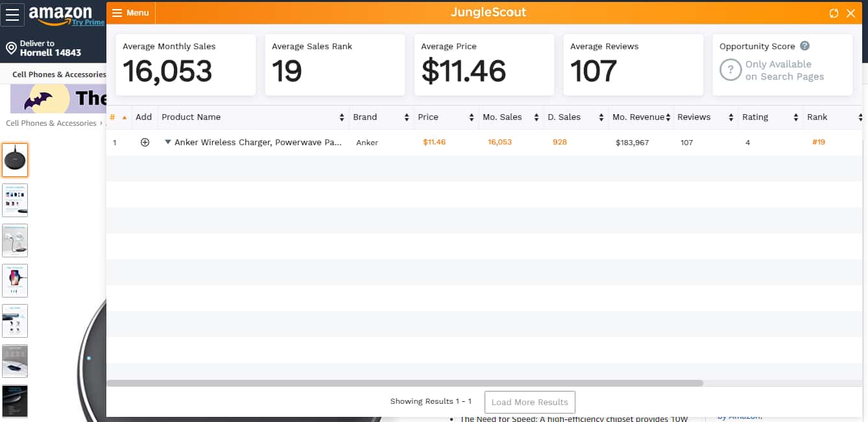Click the Amazon logo
868x422 pixels.
click(61, 14)
